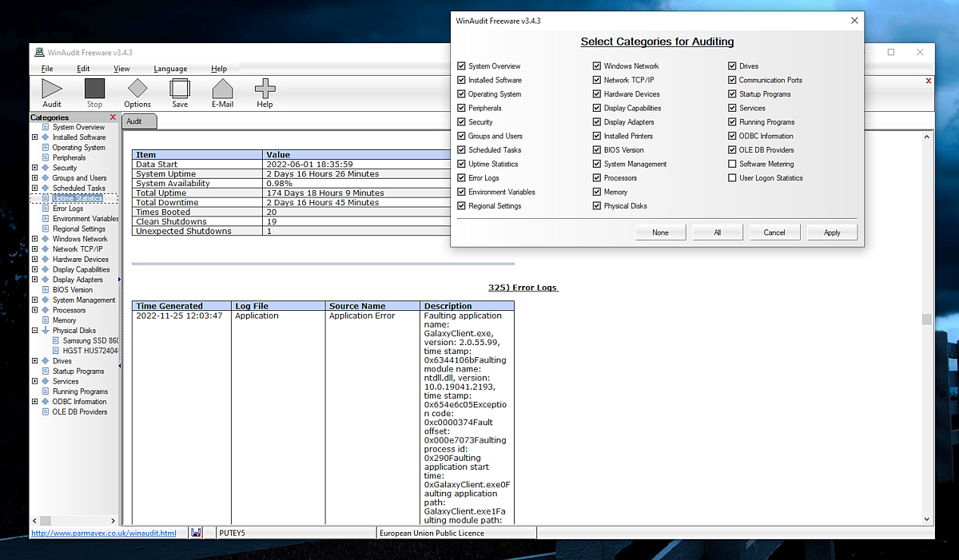
Task: Click the Save toolbar icon
Action: 180,93
